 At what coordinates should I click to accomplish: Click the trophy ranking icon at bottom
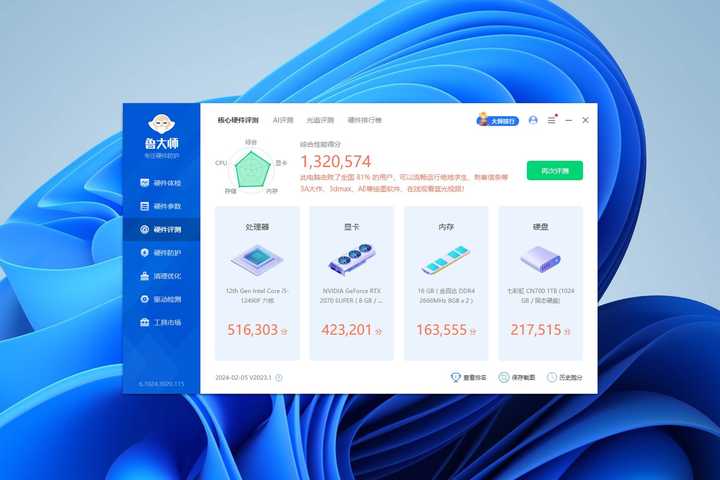pyautogui.click(x=455, y=377)
